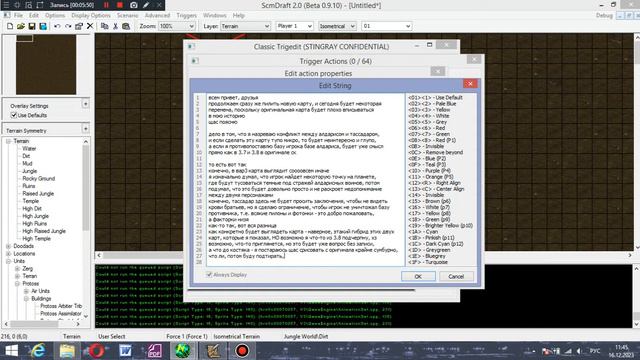The image size is (640, 360).
Task: Select the <12> Right Align code
Action: coord(434,183)
